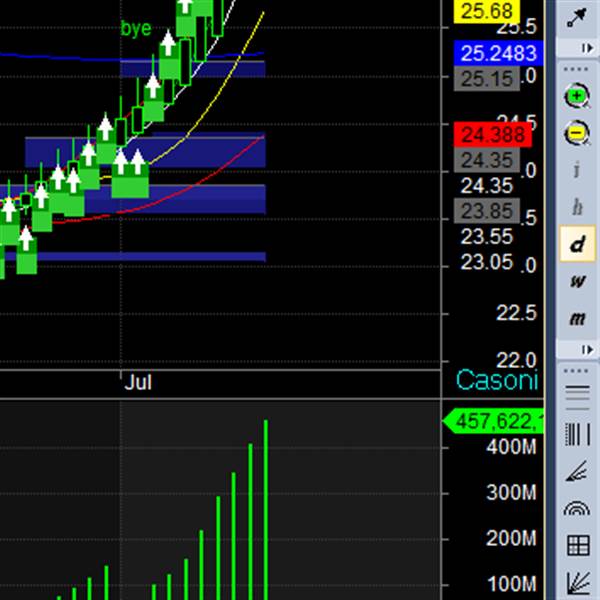Click the 100M volume axis label
600x600 pixels.
coord(512,584)
